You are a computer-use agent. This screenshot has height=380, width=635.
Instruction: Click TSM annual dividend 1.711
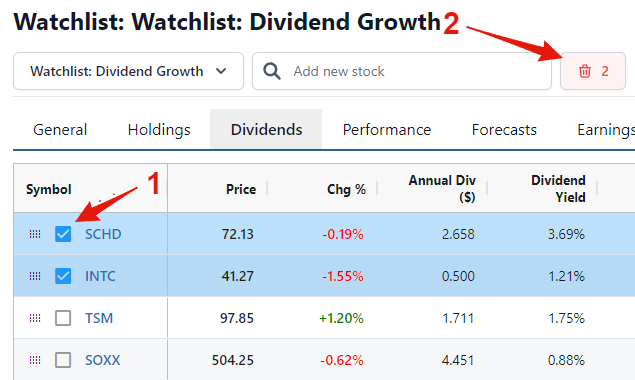pyautogui.click(x=458, y=318)
